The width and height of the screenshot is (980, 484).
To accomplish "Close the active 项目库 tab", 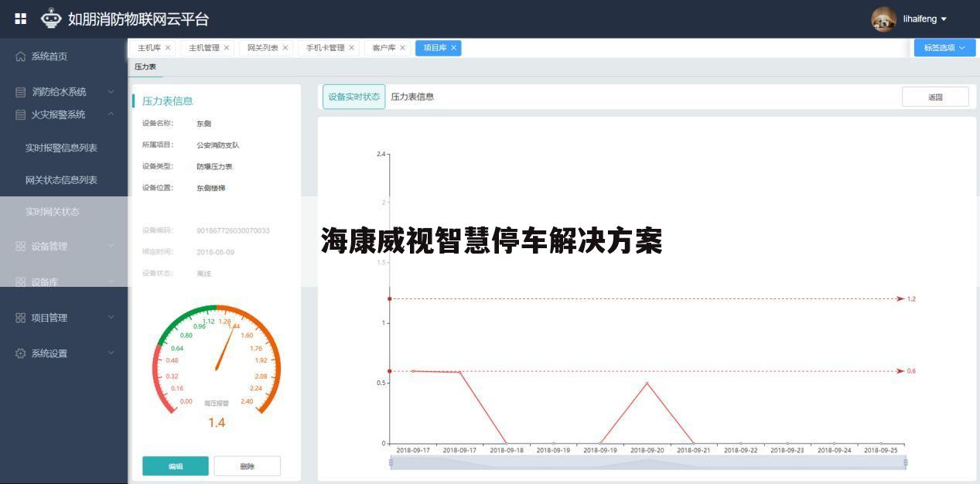I will pyautogui.click(x=454, y=48).
